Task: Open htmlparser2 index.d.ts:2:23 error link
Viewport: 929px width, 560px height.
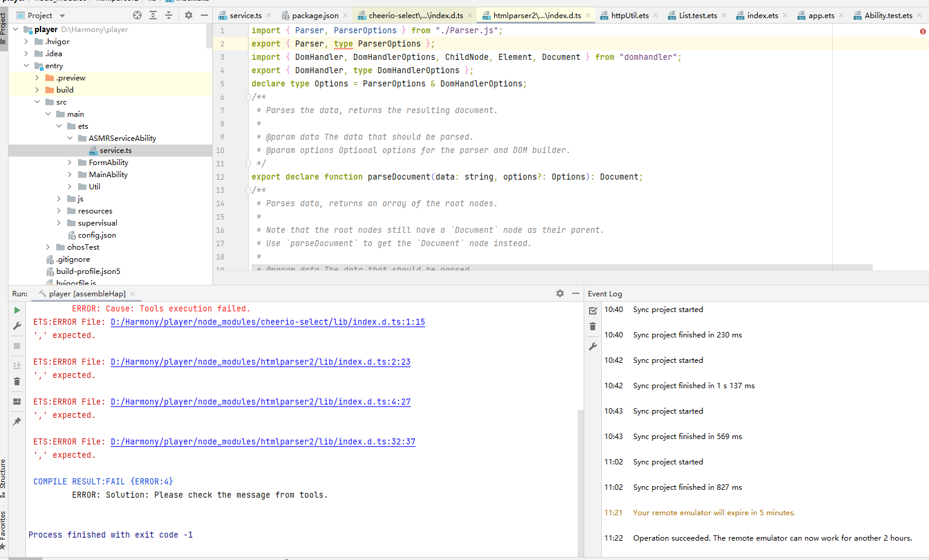Action: click(260, 362)
